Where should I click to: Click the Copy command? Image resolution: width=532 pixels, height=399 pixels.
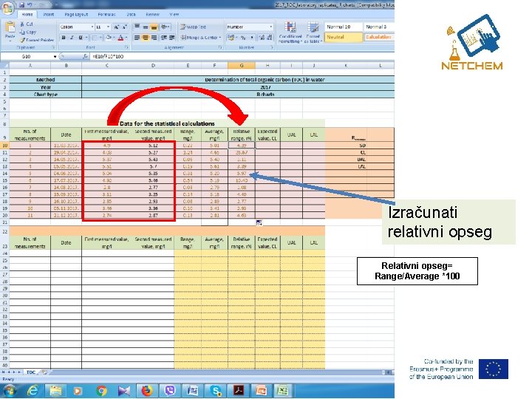click(x=28, y=32)
